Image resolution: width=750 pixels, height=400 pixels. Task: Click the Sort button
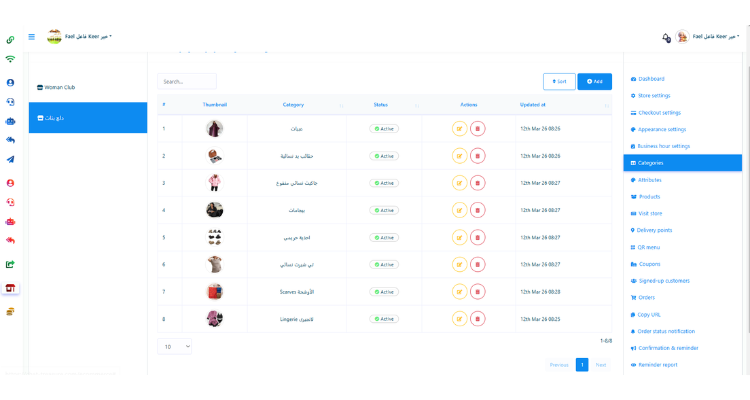point(559,81)
